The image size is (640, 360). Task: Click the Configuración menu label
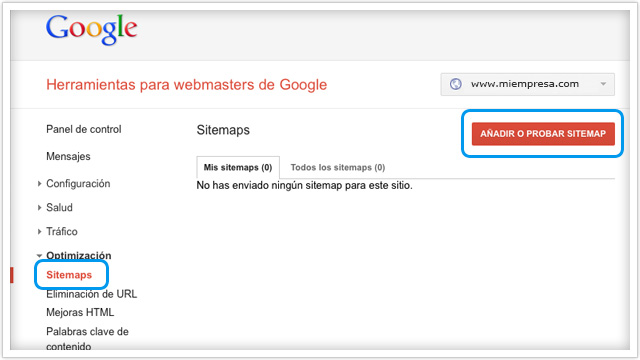[x=78, y=184]
